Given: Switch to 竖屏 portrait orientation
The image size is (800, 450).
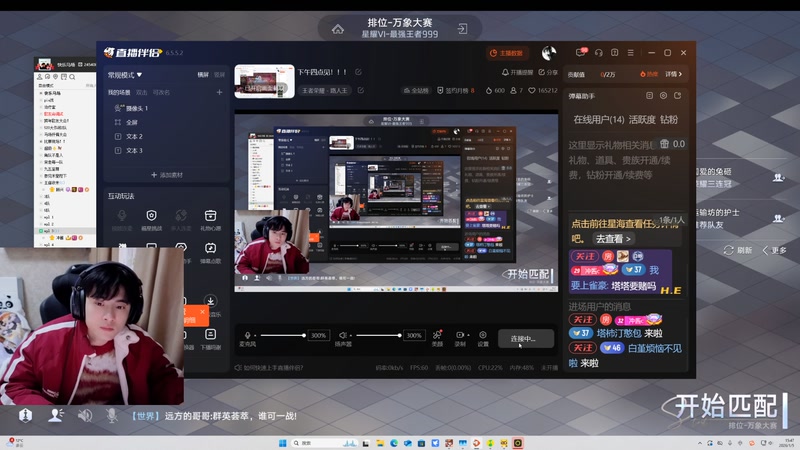Looking at the screenshot, I should (219, 74).
